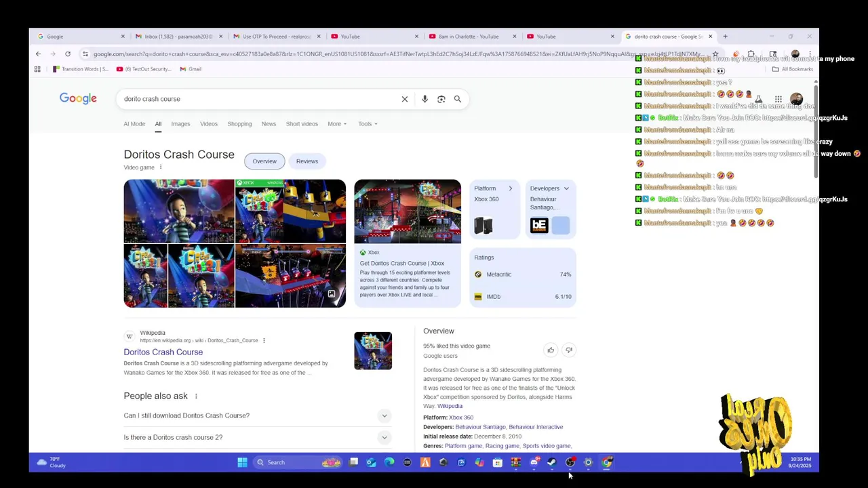Reload the page with the refresh icon
The image size is (868, 488).
[68, 54]
